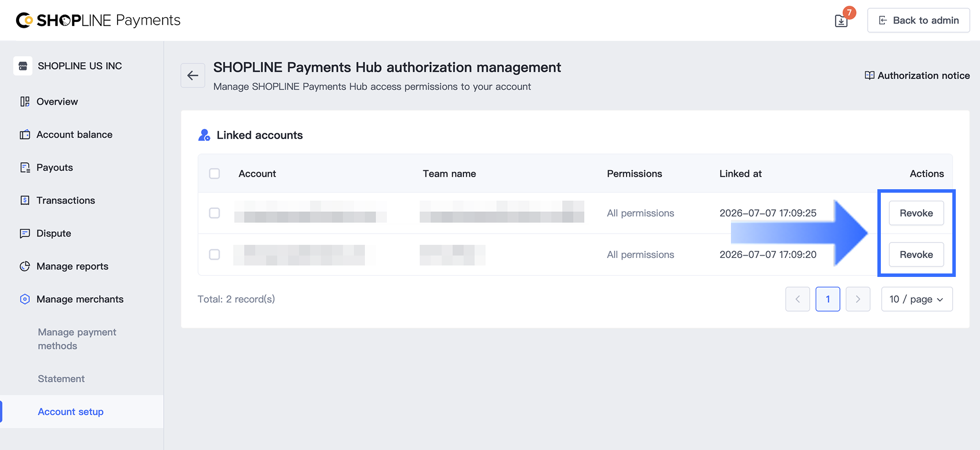Revoke the account linked at 17:09:20

(x=916, y=254)
